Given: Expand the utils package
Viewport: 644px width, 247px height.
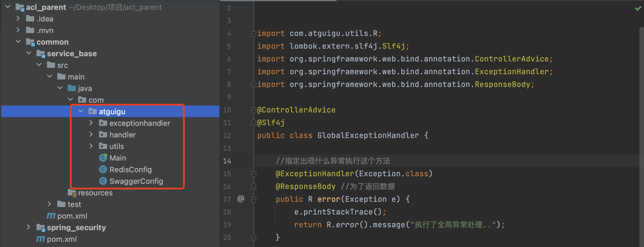Looking at the screenshot, I should 91,146.
